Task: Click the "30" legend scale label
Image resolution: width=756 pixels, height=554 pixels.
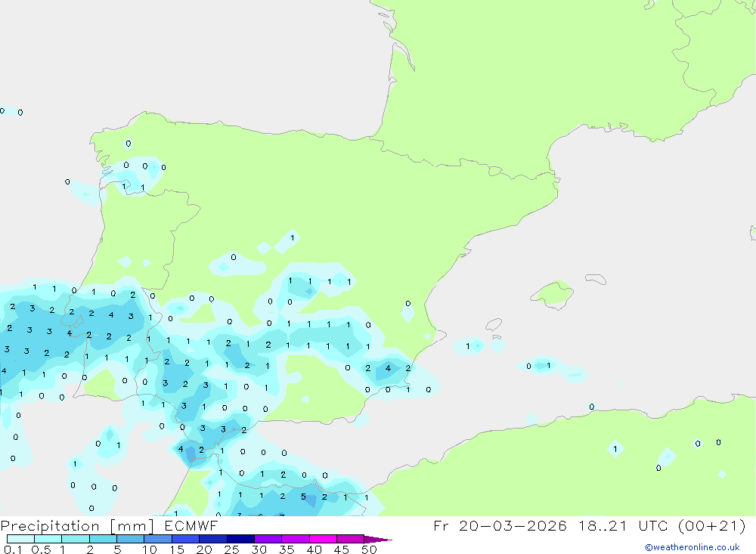Action: 259,549
